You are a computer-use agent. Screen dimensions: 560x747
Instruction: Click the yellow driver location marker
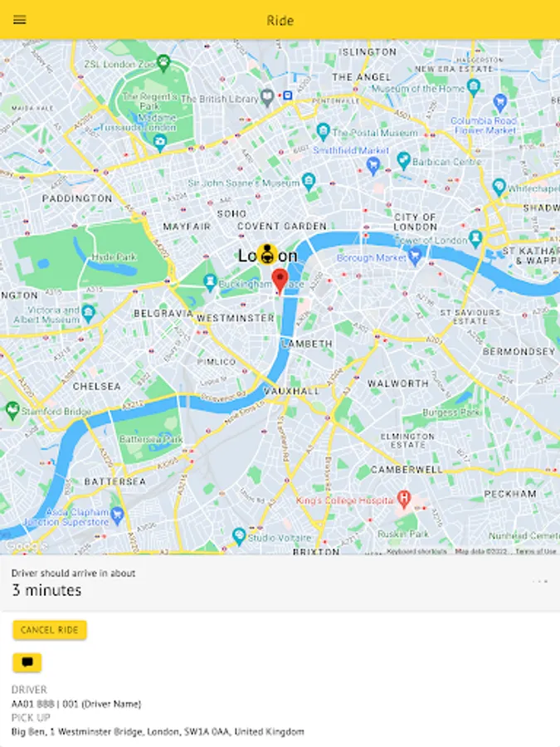(267, 255)
